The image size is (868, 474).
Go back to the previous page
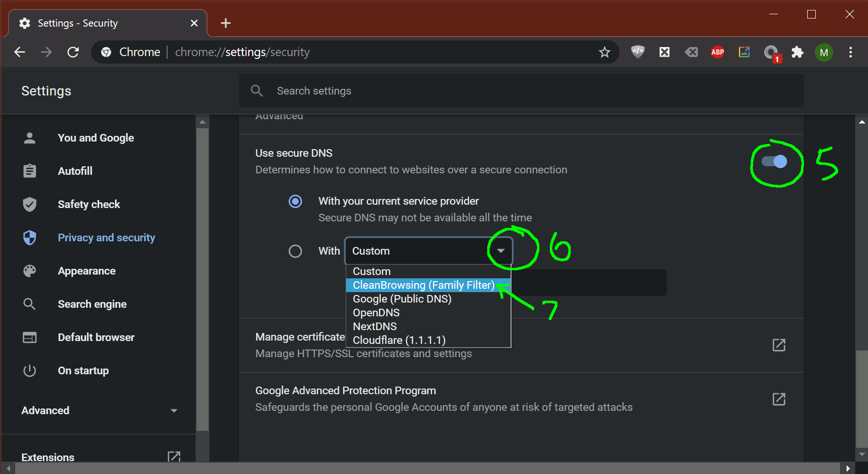[x=20, y=52]
